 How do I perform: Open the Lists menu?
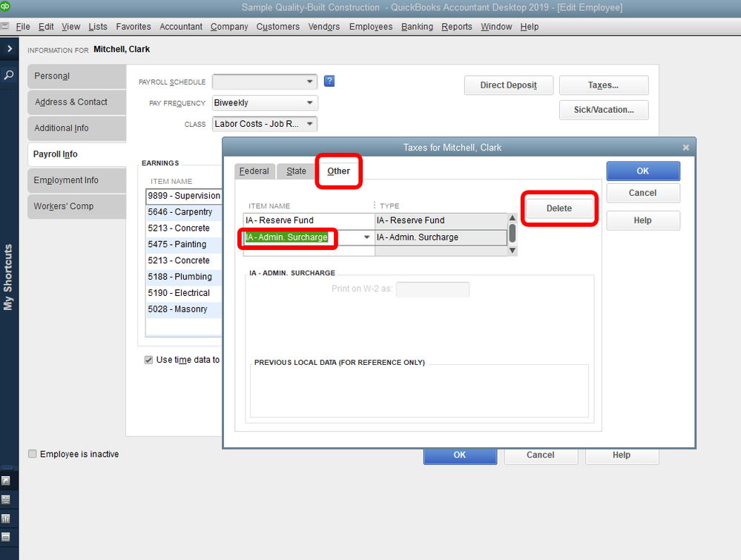coord(98,27)
